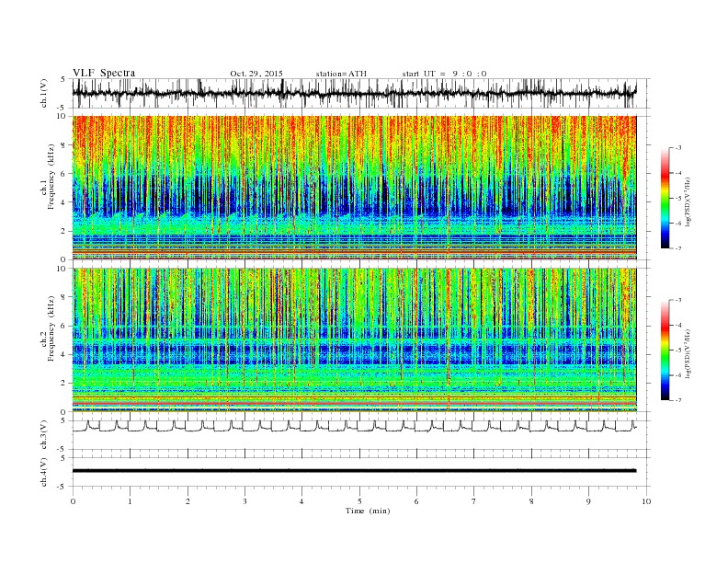The image size is (728, 563).
Task: Click the "-5" tick on the ch.1 colorbar
Action: [x=678, y=198]
